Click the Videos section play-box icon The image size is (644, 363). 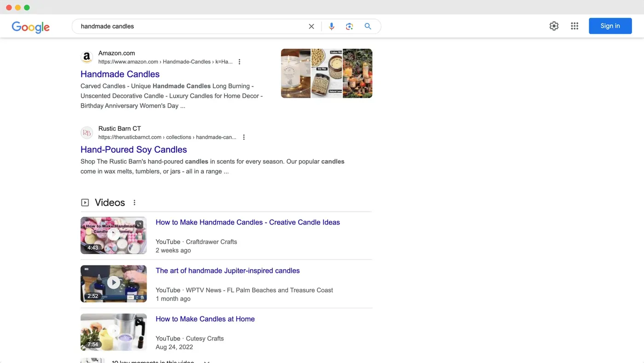tap(85, 202)
